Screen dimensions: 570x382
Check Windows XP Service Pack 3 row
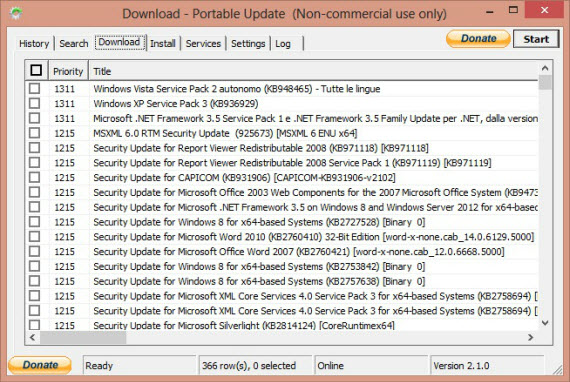click(35, 103)
